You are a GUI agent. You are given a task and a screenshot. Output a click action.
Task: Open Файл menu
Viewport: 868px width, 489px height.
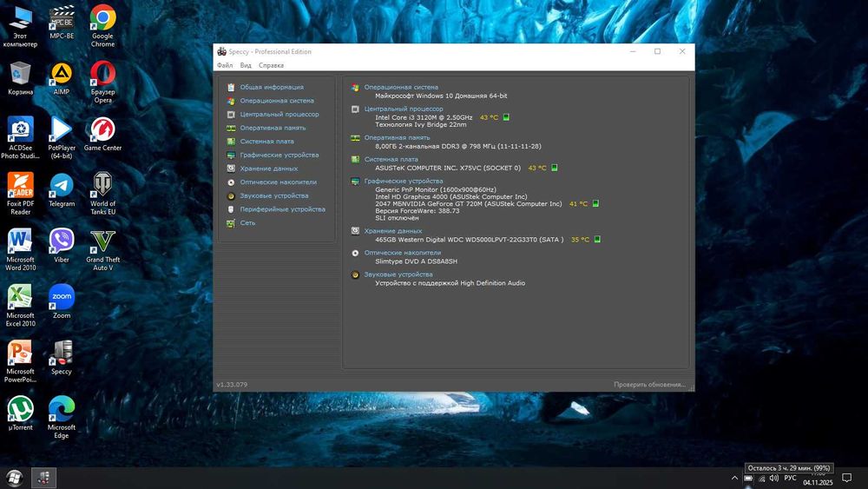click(225, 65)
